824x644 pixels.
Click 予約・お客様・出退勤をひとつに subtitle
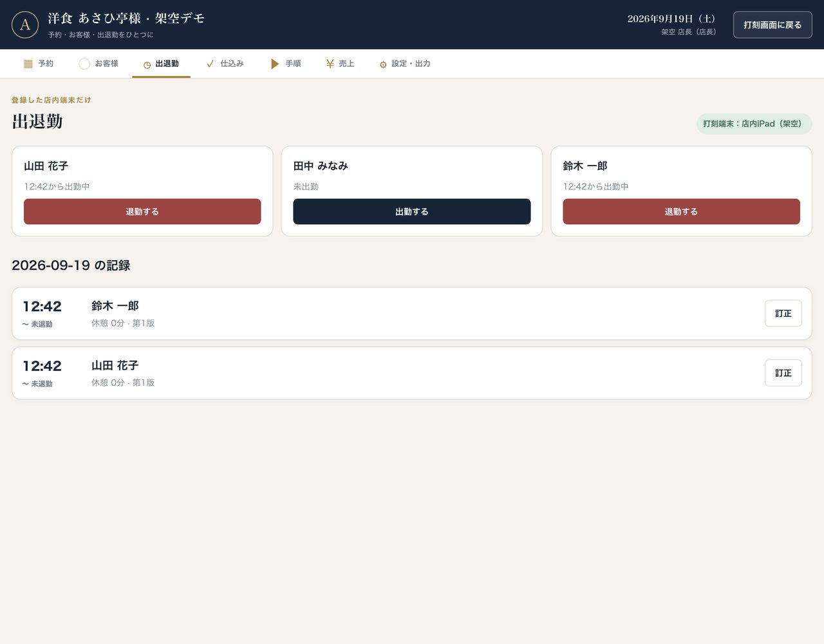[100, 35]
